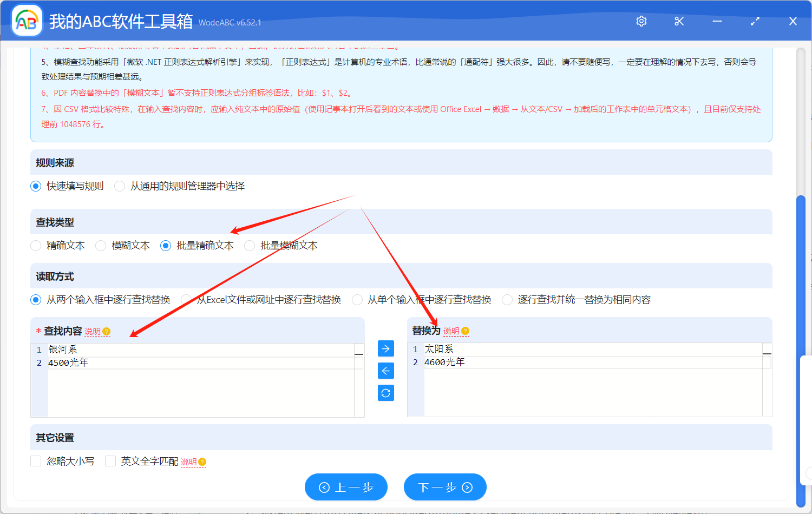Click the ABC app logo icon
Viewport: 812px width, 514px height.
pyautogui.click(x=26, y=21)
